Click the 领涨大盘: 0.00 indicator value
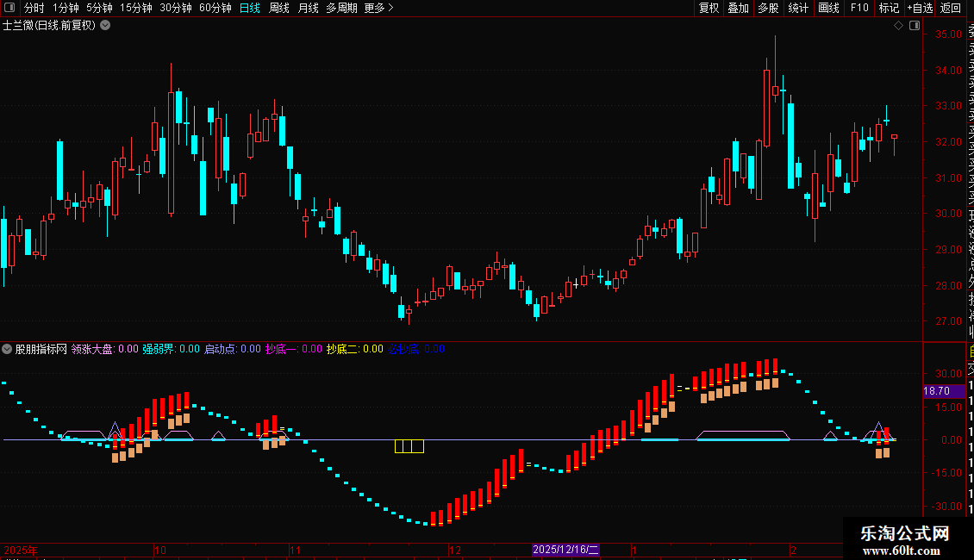The image size is (974, 560). click(x=105, y=349)
